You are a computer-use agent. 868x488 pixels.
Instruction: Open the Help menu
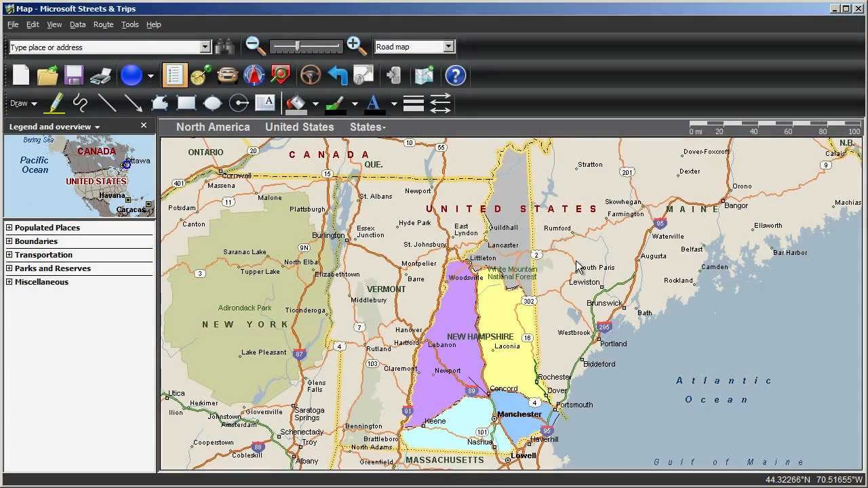tap(154, 24)
